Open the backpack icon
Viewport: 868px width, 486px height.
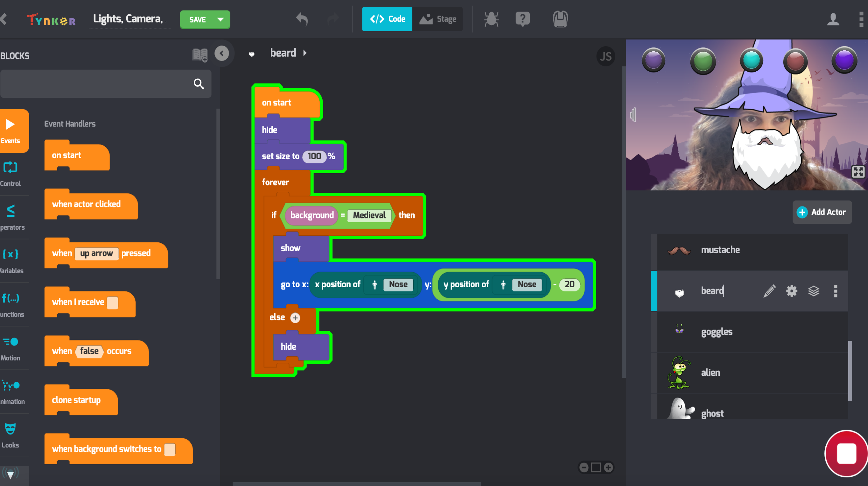click(x=560, y=19)
